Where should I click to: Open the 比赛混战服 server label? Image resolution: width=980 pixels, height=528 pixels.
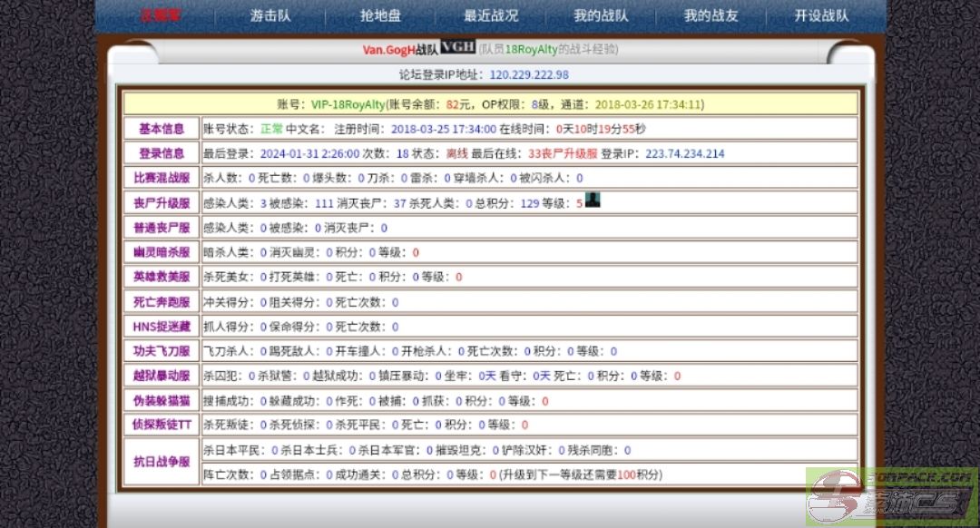(x=162, y=178)
